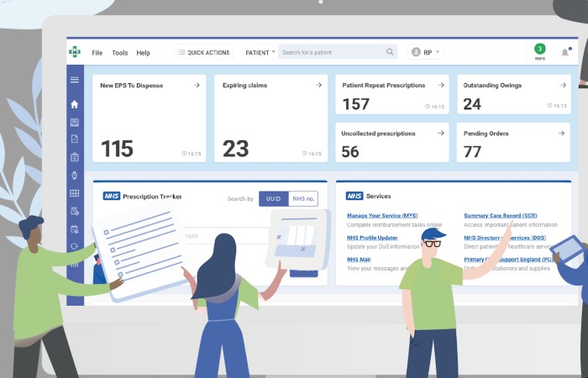Open the Help menu
588x378 pixels.
(x=143, y=53)
